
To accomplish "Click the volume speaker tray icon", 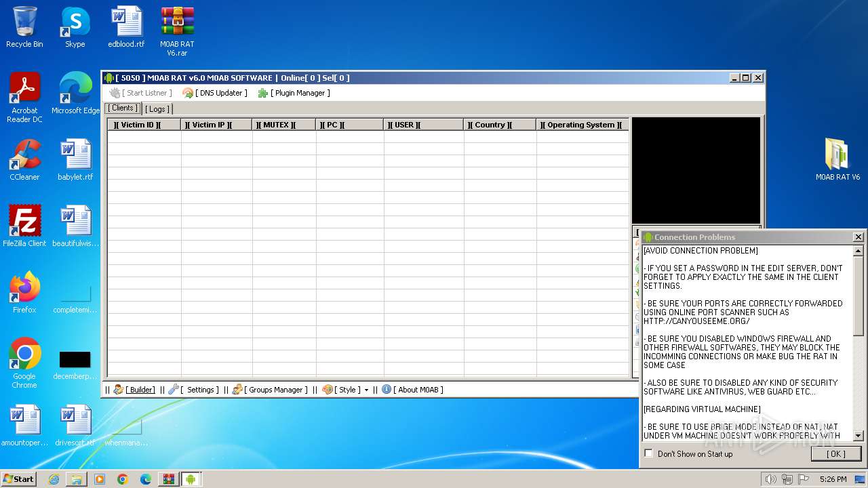I will pyautogui.click(x=770, y=479).
